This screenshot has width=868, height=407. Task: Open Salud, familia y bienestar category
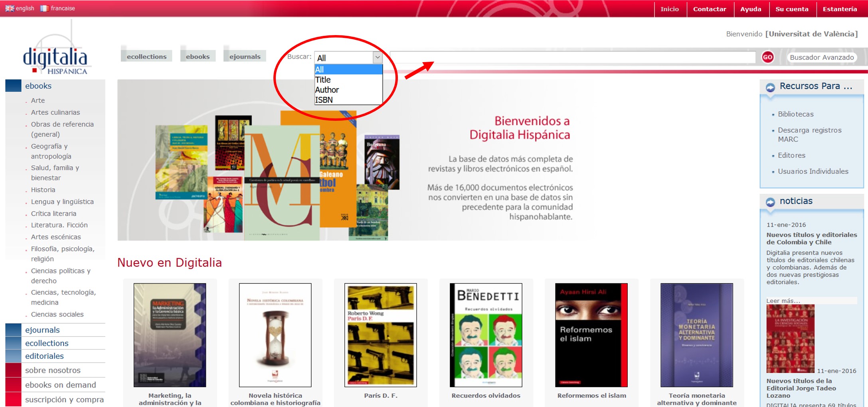coord(55,173)
